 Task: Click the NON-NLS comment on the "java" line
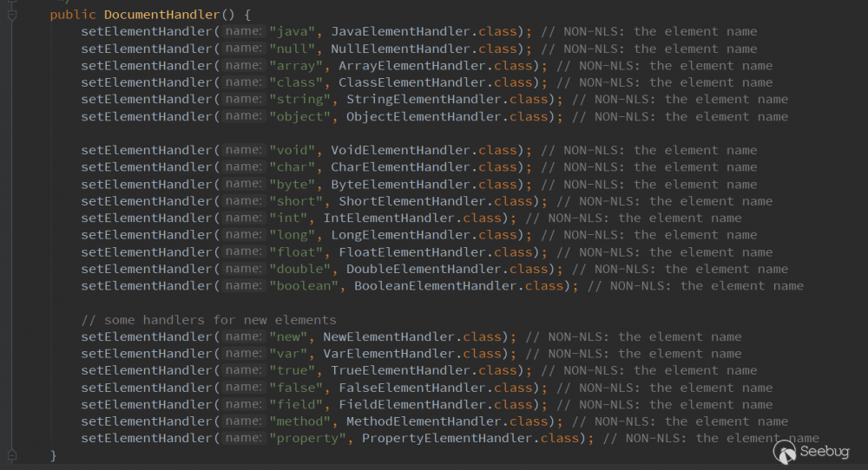coord(649,31)
